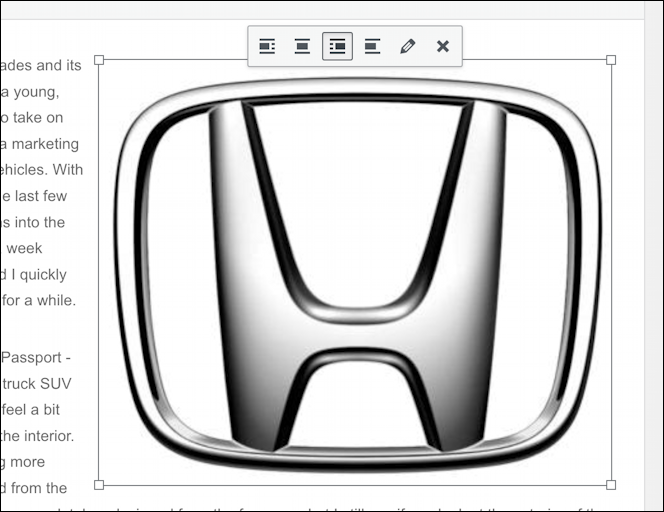Choose the no alignment image button

click(373, 46)
